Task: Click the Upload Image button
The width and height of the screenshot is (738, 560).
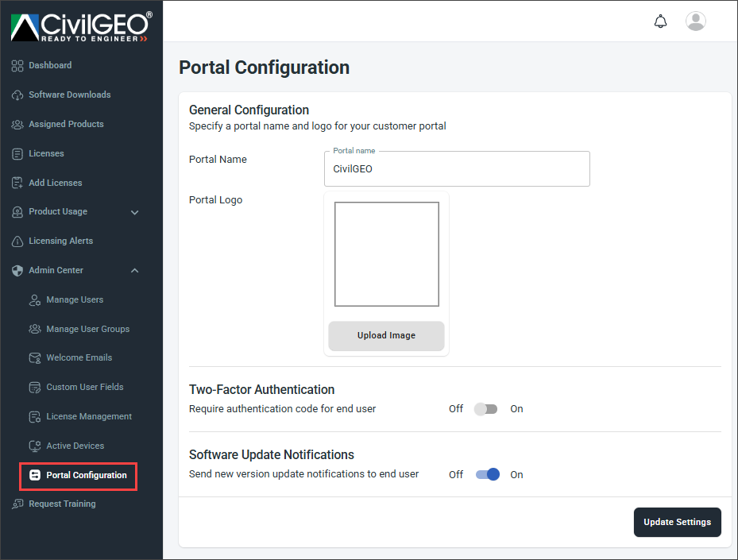Action: [386, 335]
